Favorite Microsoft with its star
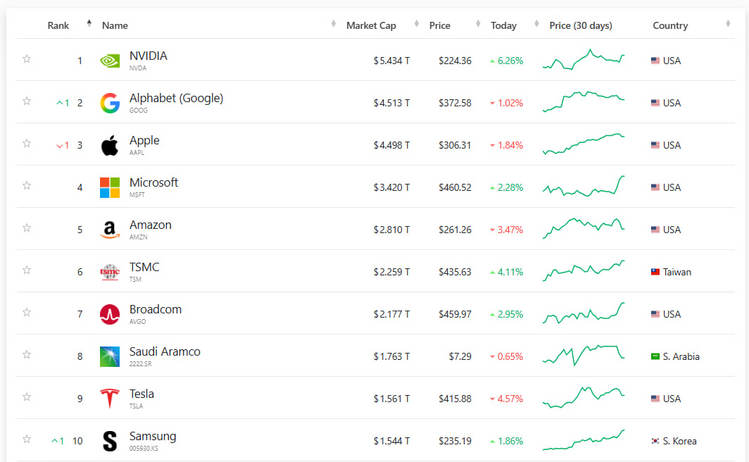Image resolution: width=749 pixels, height=462 pixels. 27,185
